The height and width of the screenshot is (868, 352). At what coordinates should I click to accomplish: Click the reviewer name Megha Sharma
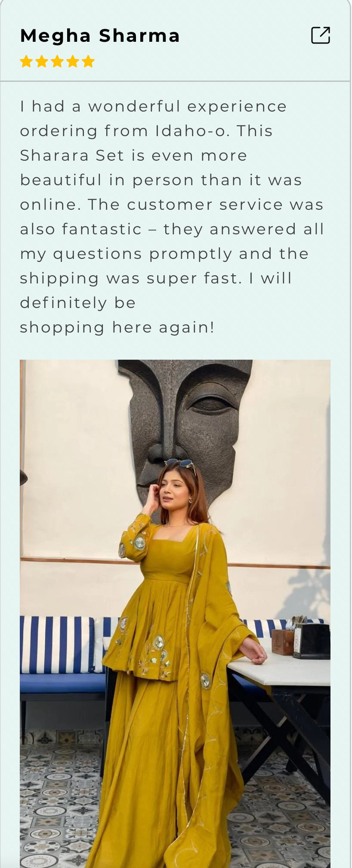[100, 36]
